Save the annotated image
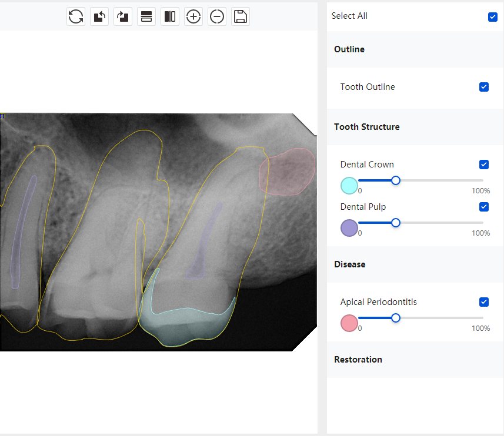This screenshot has height=436, width=504. tap(241, 16)
